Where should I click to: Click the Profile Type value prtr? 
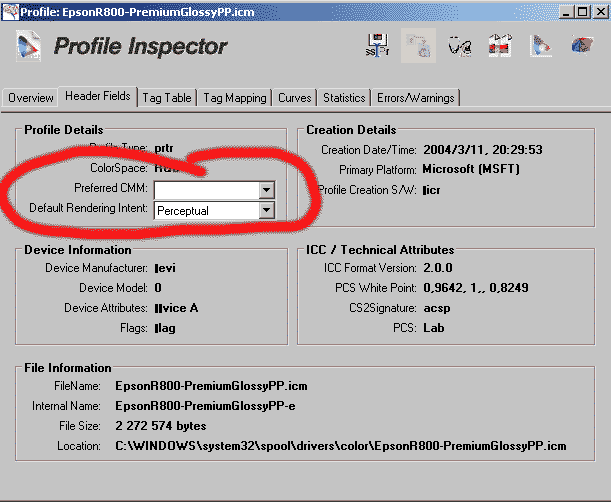click(164, 148)
